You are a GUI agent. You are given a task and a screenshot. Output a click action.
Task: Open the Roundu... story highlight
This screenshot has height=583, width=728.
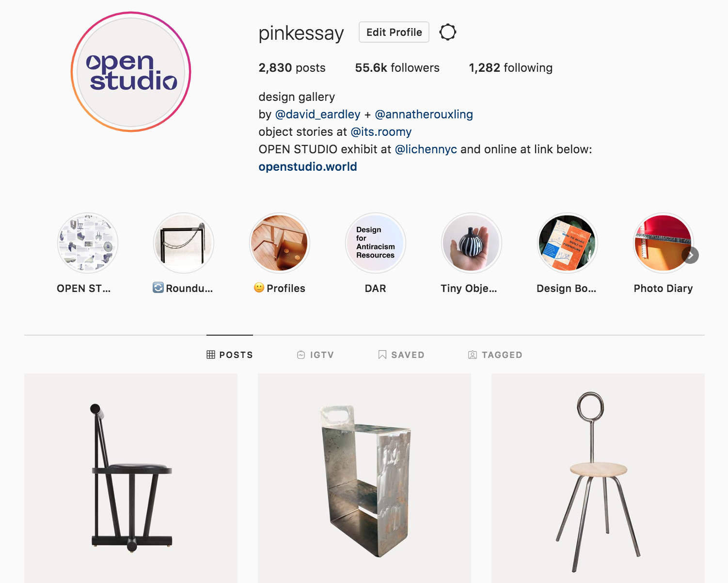tap(184, 243)
